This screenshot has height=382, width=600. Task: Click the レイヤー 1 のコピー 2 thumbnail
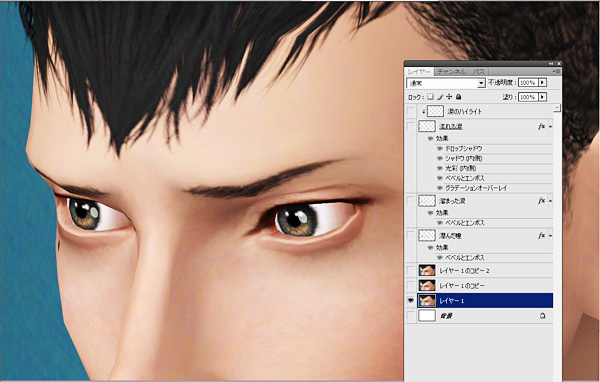pyautogui.click(x=427, y=271)
